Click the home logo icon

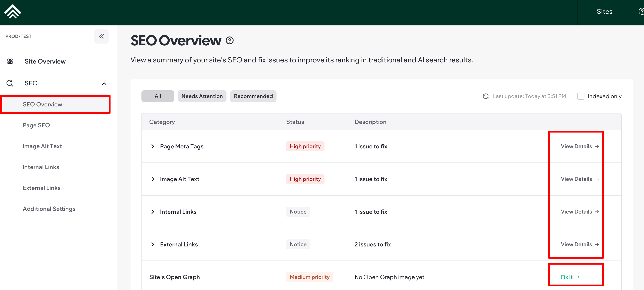pyautogui.click(x=13, y=12)
